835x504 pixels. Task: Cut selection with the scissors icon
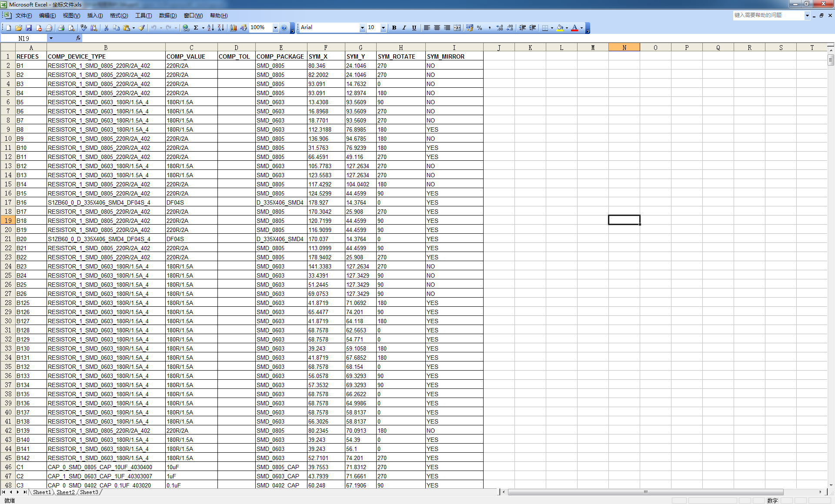[x=106, y=28]
